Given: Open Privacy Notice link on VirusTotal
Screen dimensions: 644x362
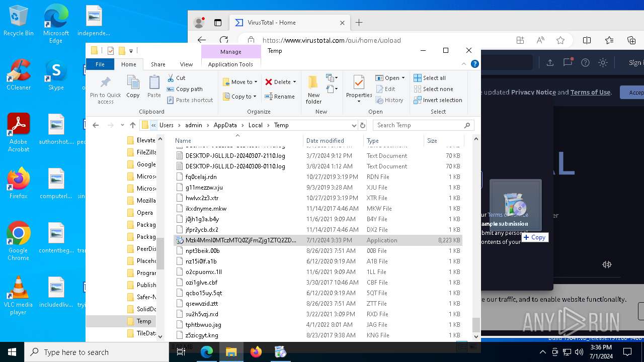Looking at the screenshot, I should pos(533,93).
